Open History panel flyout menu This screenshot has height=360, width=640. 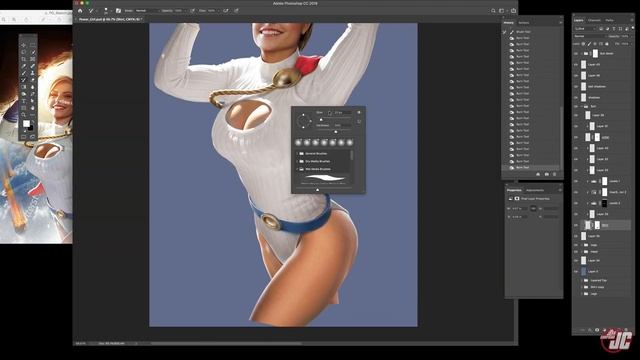pos(560,23)
